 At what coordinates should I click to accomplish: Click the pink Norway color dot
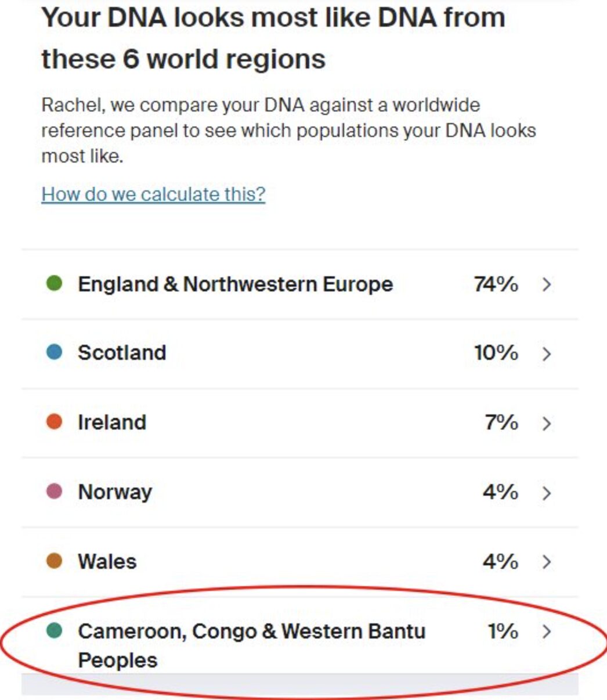point(54,492)
